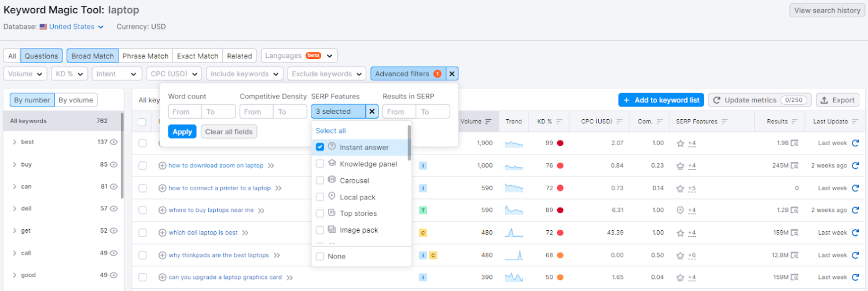The image size is (868, 291).
Task: Check the Knowledge panel option
Action: [x=320, y=164]
